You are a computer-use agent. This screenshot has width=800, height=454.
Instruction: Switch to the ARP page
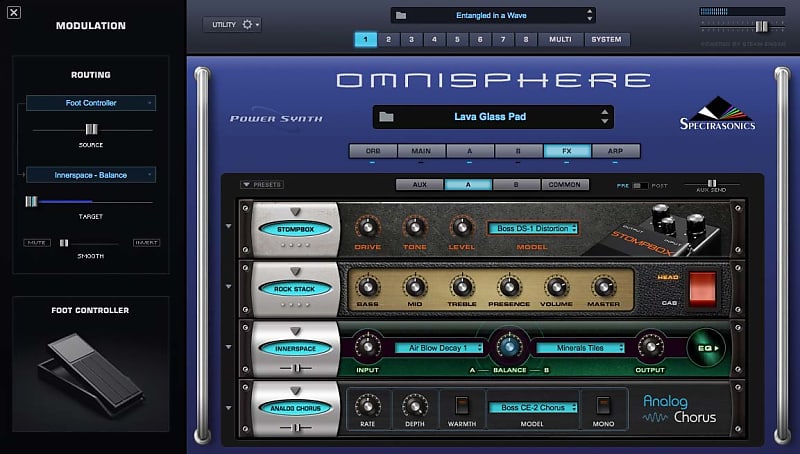point(615,151)
